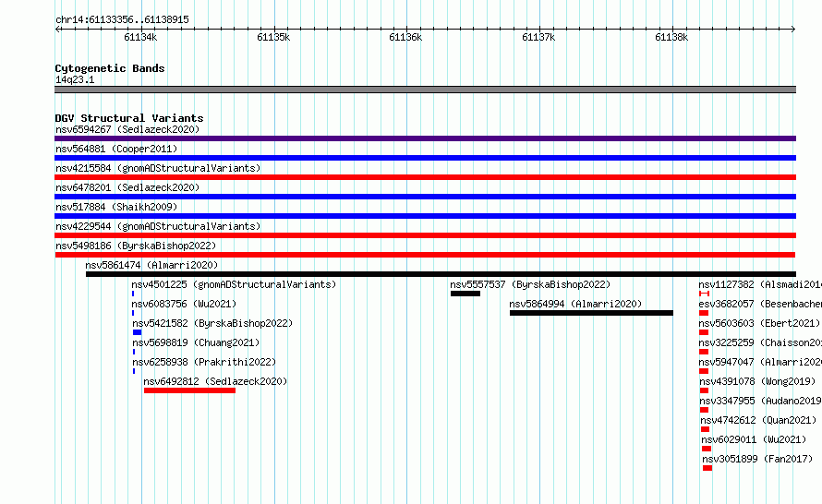Click nsv5947047 (Almarri) label
The width and height of the screenshot is (822, 504).
[760, 362]
